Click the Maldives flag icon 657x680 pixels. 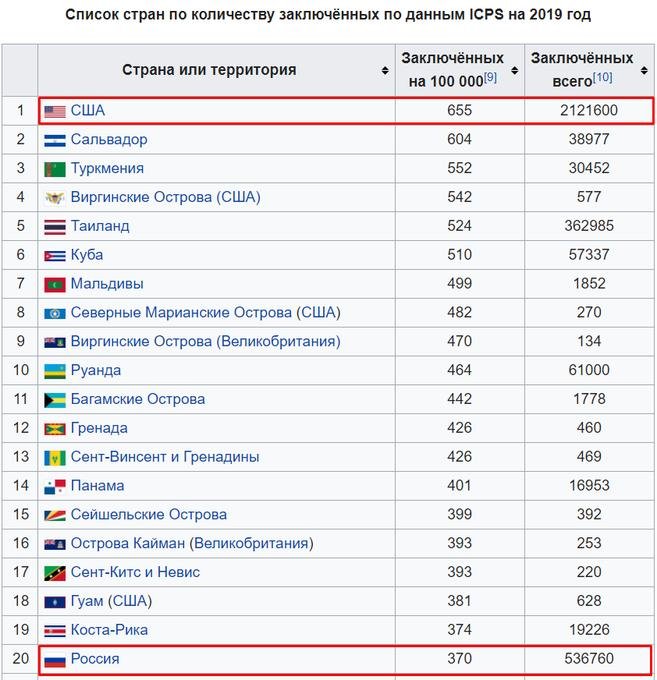(55, 285)
